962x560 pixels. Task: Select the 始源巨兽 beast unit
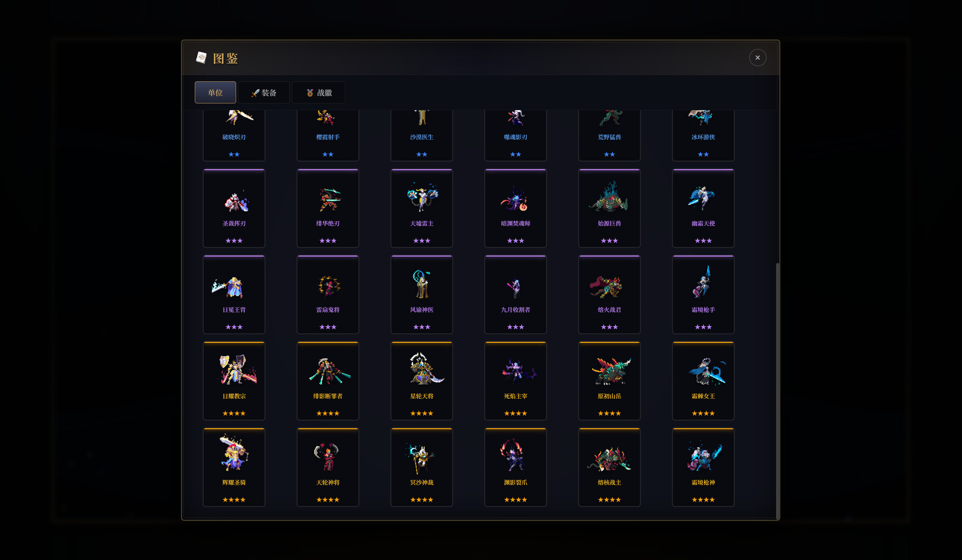(x=609, y=208)
